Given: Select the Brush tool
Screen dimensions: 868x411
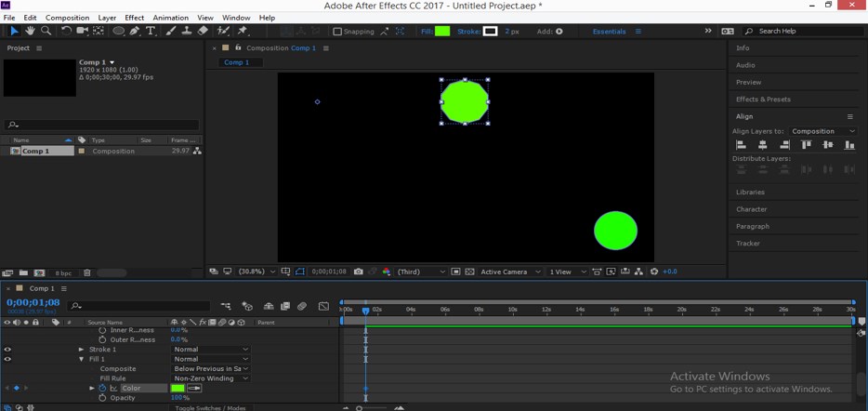Looking at the screenshot, I should tap(171, 31).
